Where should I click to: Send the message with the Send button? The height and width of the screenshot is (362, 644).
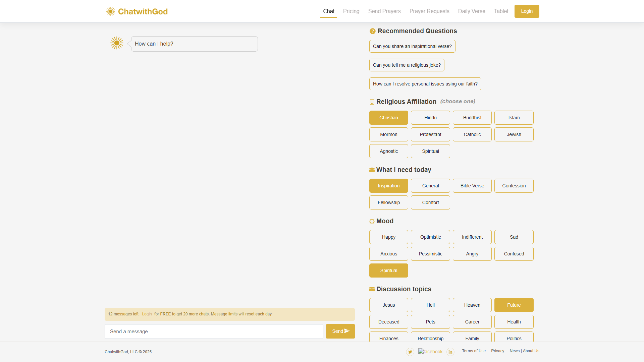(x=340, y=331)
